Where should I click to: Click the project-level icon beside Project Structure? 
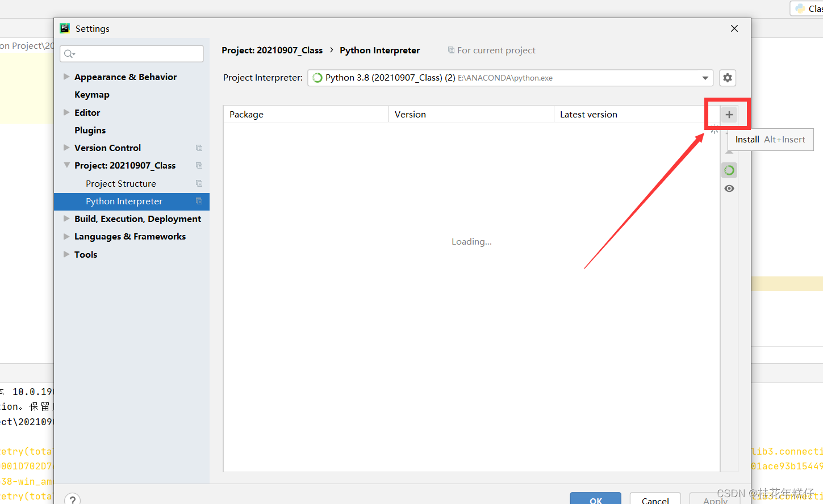point(199,183)
